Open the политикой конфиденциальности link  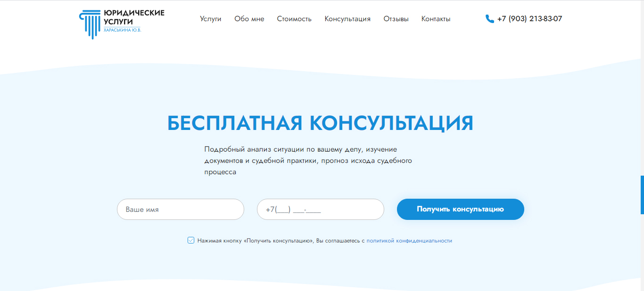pyautogui.click(x=409, y=240)
